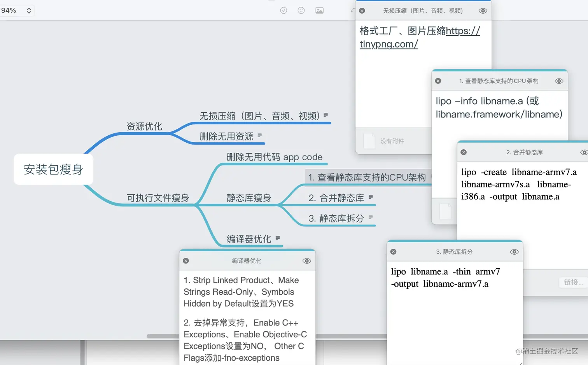The height and width of the screenshot is (365, 588).
Task: Open note icon beside 编译器优化 node
Action: tap(278, 238)
